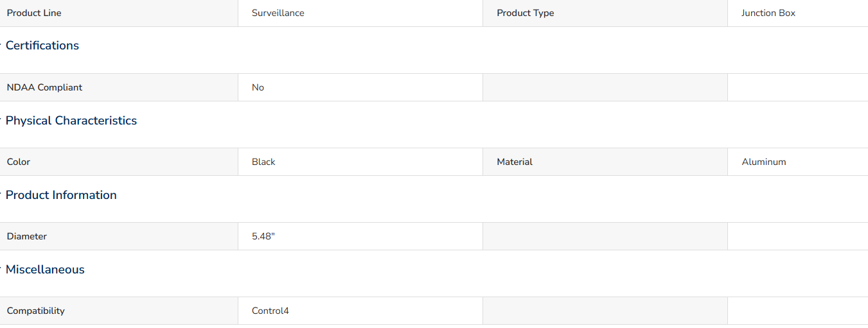Screen dimensions: 868x328
Task: Click the empty cell beside NDAA value
Action: point(605,87)
